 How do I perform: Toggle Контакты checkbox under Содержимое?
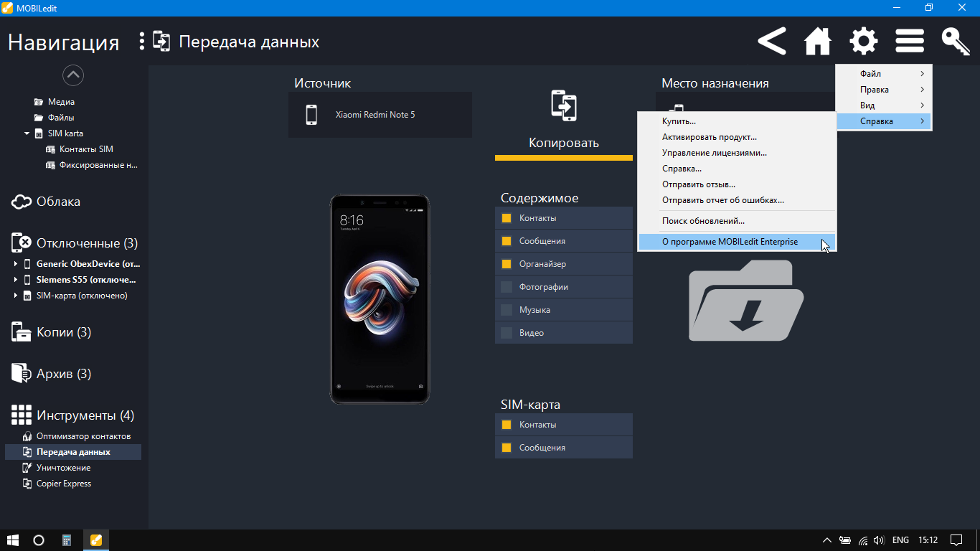tap(507, 218)
